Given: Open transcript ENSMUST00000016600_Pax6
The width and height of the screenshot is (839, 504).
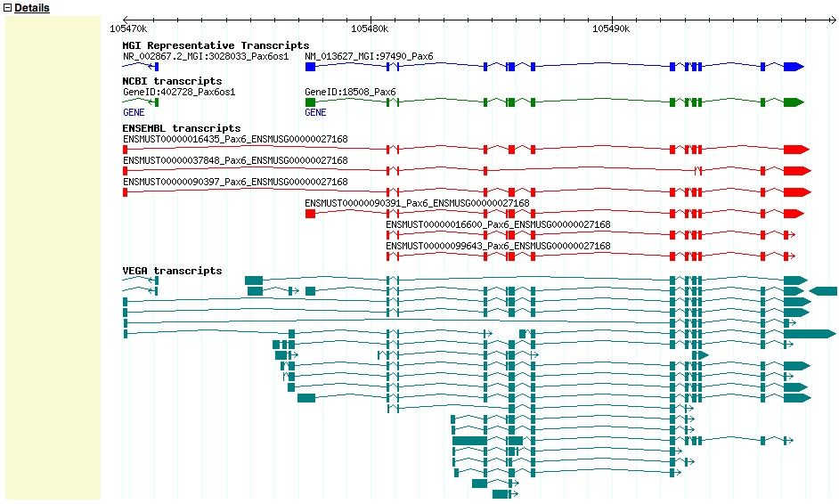Looking at the screenshot, I should (498, 224).
